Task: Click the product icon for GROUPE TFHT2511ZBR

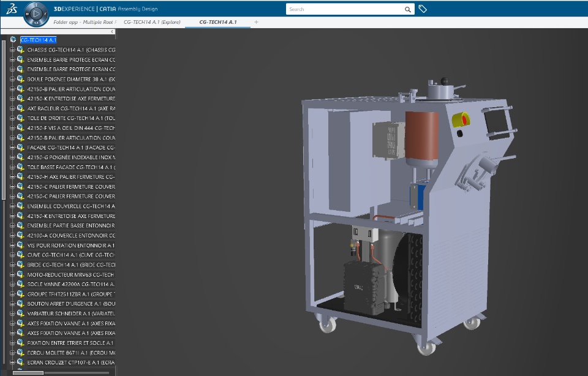Action: pyautogui.click(x=21, y=293)
